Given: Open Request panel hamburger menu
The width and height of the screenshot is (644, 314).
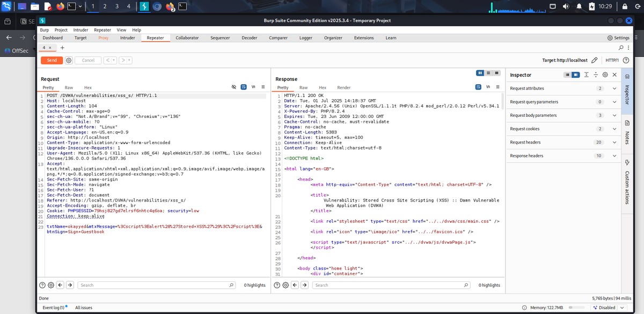Looking at the screenshot, I should click(x=263, y=87).
